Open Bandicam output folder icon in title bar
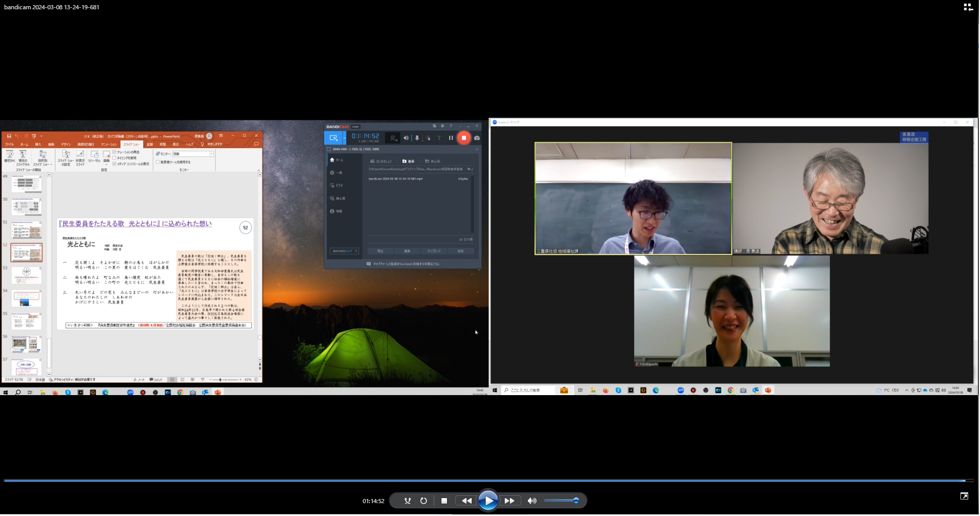980x516 pixels. coord(434,126)
